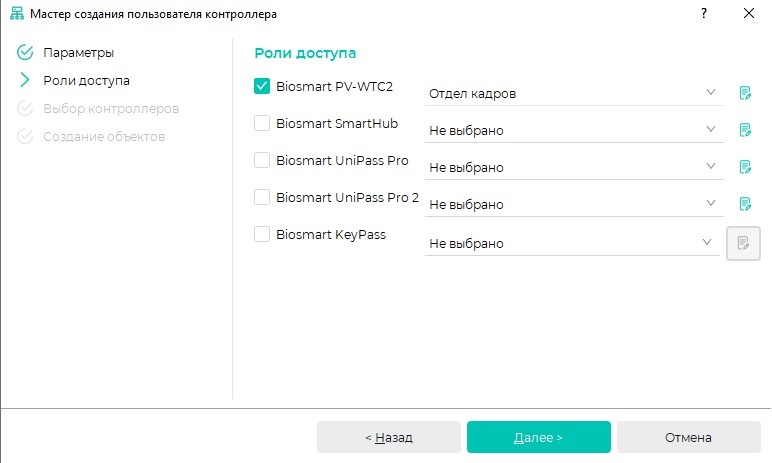Open role editor for Biosmart SmartHub

[x=745, y=130]
